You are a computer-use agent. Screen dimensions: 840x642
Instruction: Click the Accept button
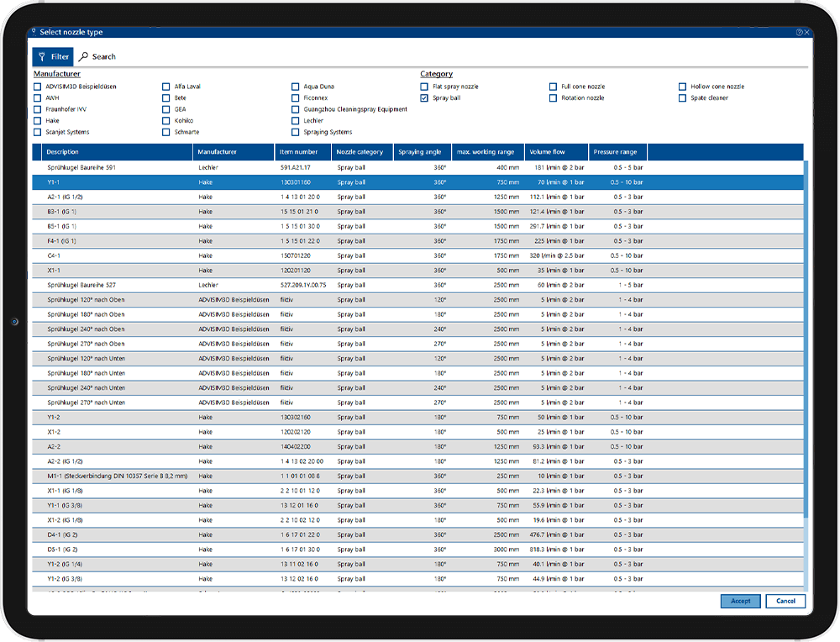pyautogui.click(x=740, y=602)
